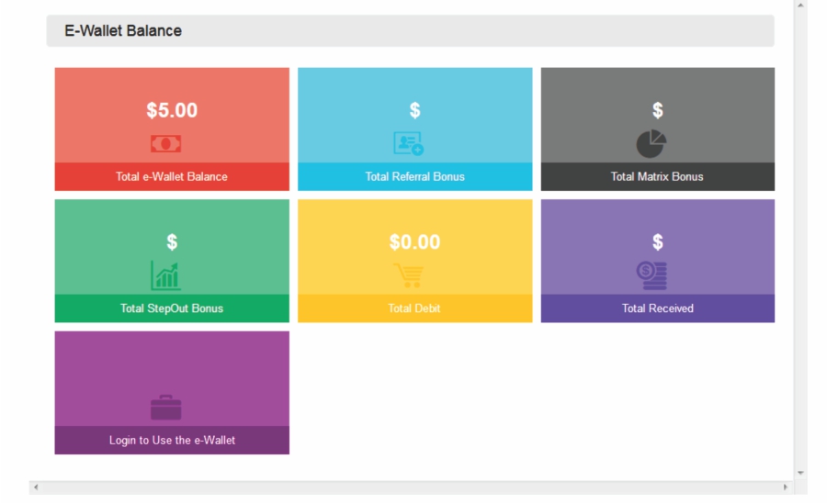Screen dimensions: 827x504
Task: Click the pie chart Matrix icon
Action: 651,143
